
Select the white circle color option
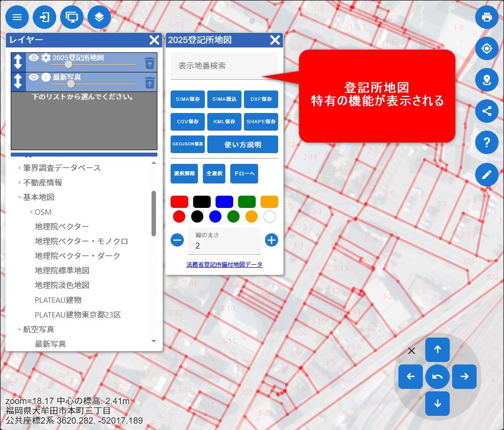(269, 216)
